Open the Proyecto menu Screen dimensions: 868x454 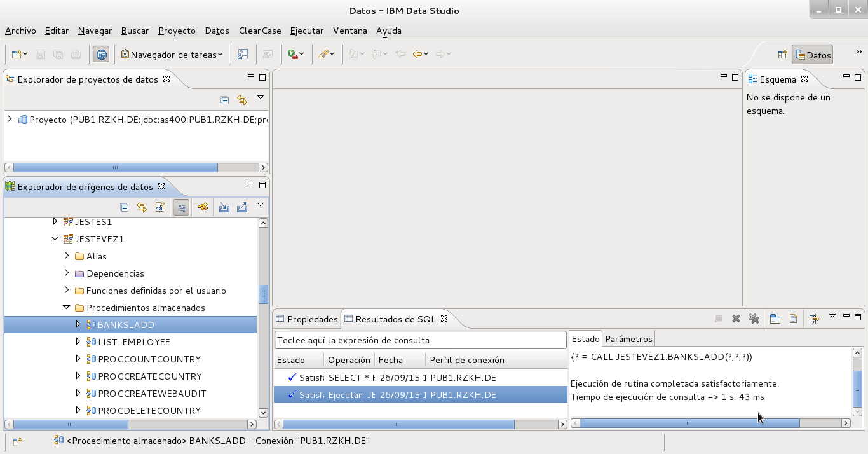pos(177,31)
